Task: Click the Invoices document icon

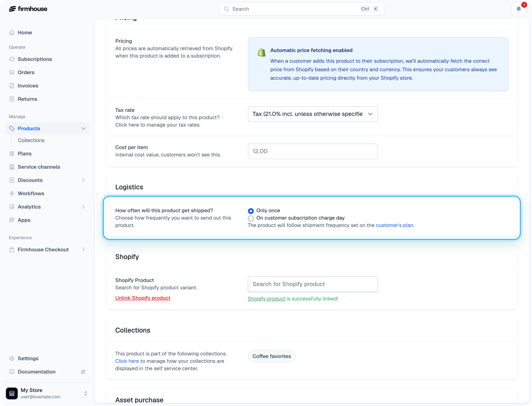Action: pyautogui.click(x=12, y=86)
